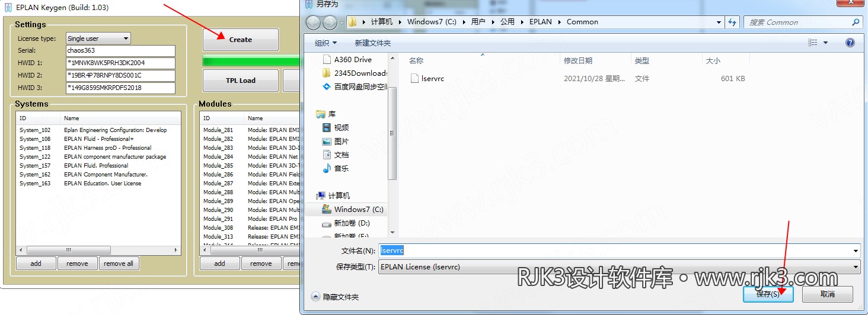This screenshot has height=315, width=868.
Task: Select System_162 Component Manufacturer row
Action: [98, 175]
